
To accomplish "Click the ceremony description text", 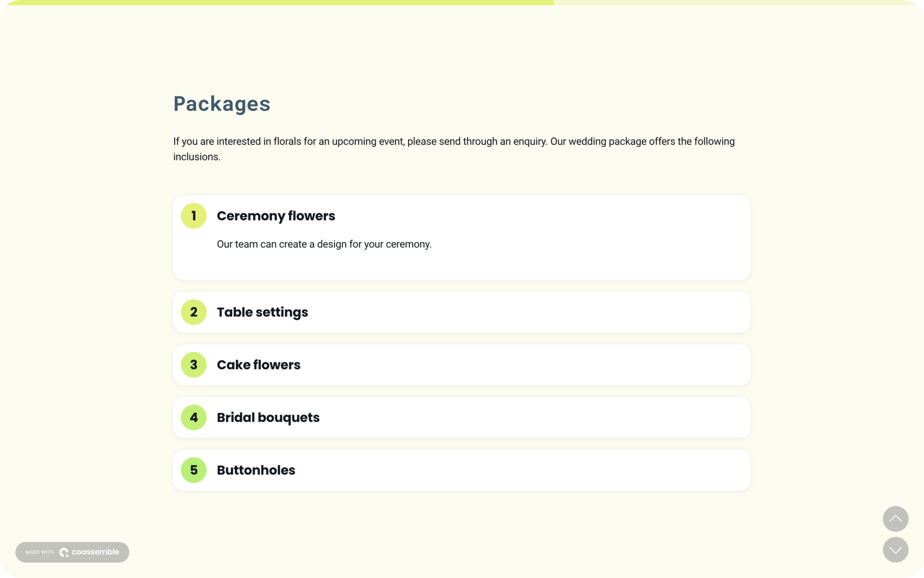I will [323, 244].
